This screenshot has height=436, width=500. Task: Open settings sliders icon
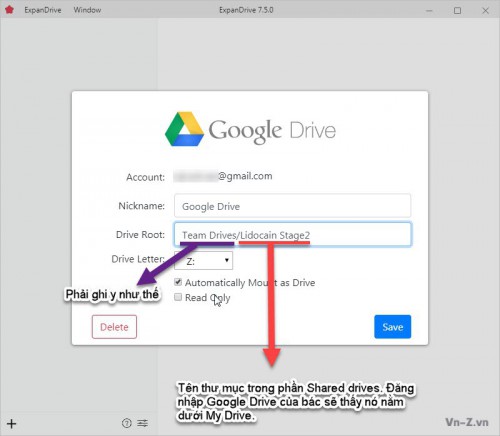tap(143, 423)
